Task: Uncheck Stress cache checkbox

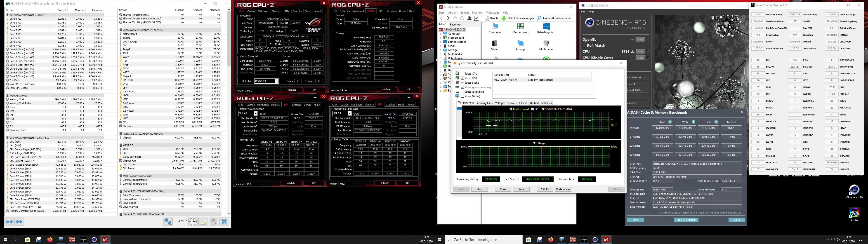Action: (463, 82)
